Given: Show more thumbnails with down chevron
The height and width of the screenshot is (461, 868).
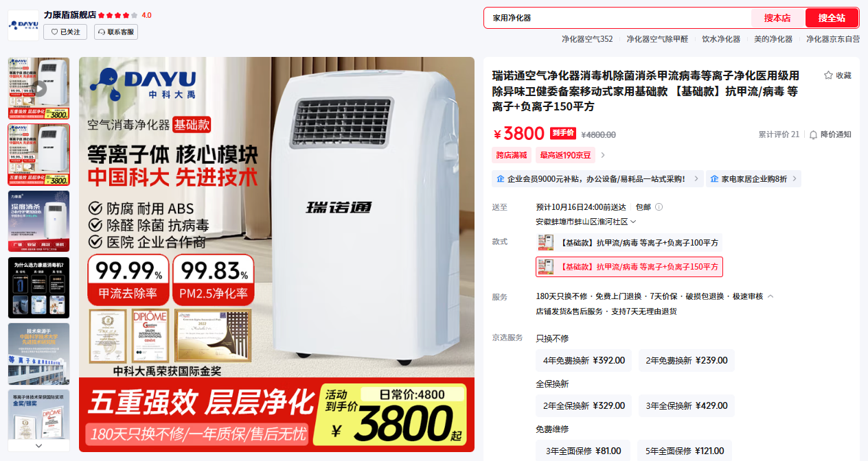Looking at the screenshot, I should (38, 445).
